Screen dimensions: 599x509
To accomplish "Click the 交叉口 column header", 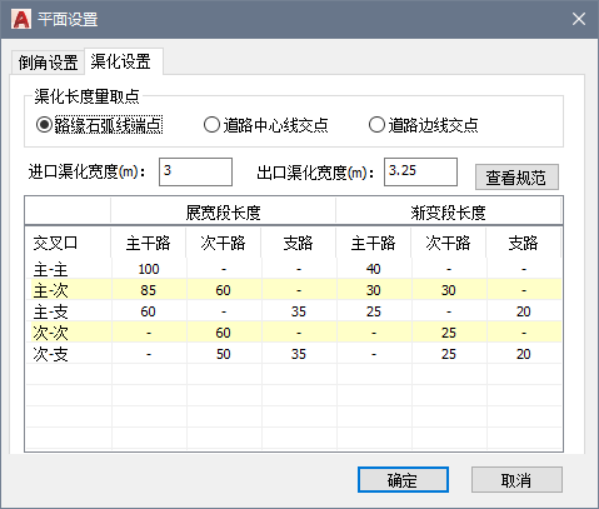I will 55,243.
